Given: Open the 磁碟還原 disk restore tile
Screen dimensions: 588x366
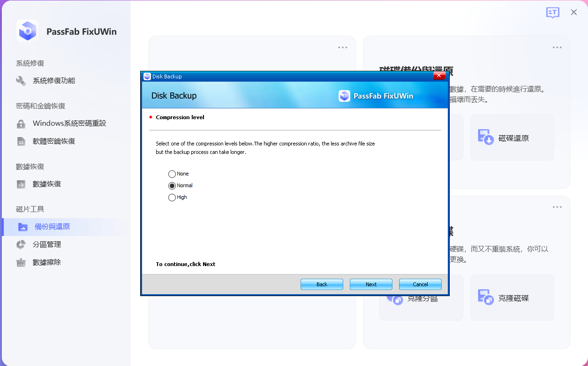Looking at the screenshot, I should [x=512, y=137].
